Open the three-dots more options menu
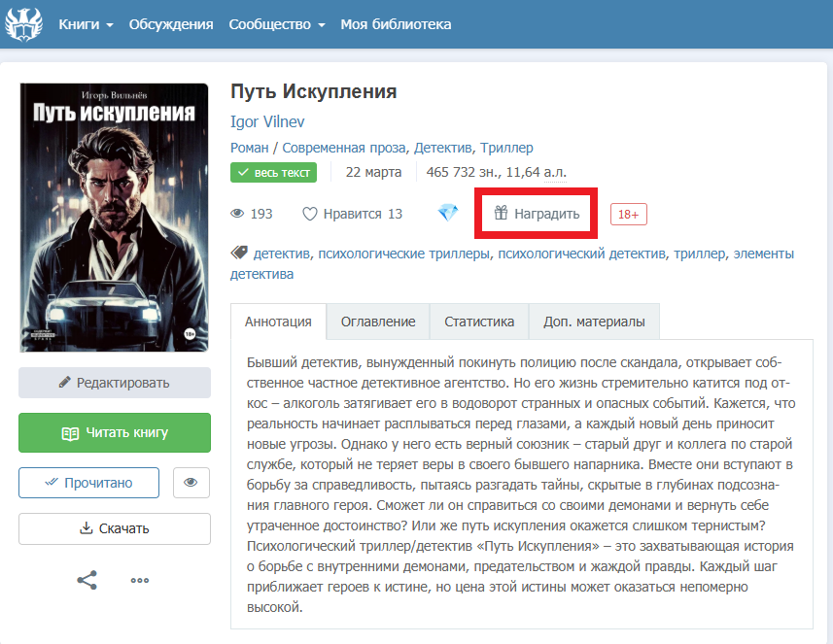The height and width of the screenshot is (644, 833). (140, 581)
